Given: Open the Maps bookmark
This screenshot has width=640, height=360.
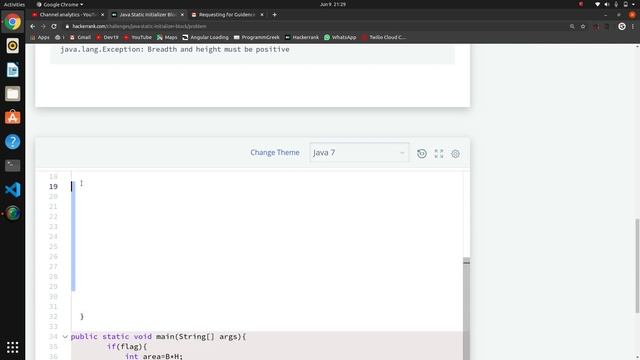Looking at the screenshot, I should (167, 37).
